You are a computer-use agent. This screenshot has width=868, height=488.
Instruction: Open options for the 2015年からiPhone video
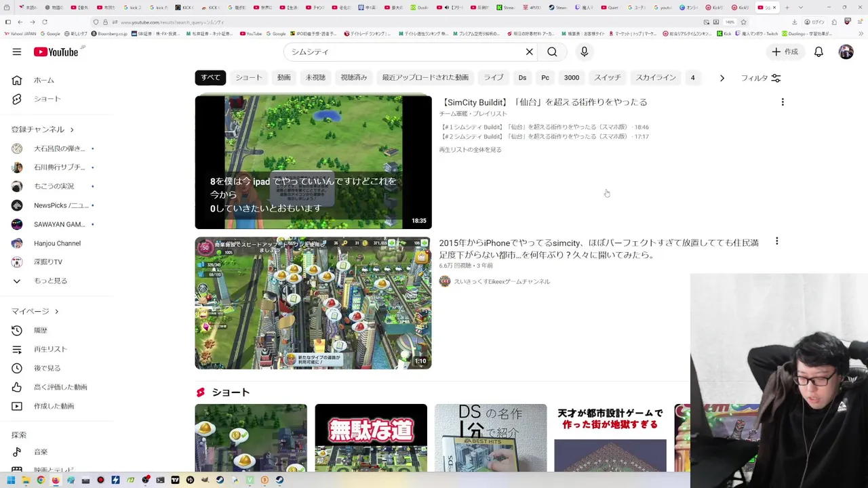pos(777,241)
